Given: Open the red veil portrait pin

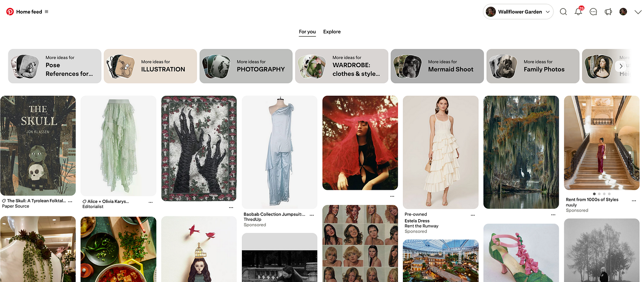Looking at the screenshot, I should [360, 143].
